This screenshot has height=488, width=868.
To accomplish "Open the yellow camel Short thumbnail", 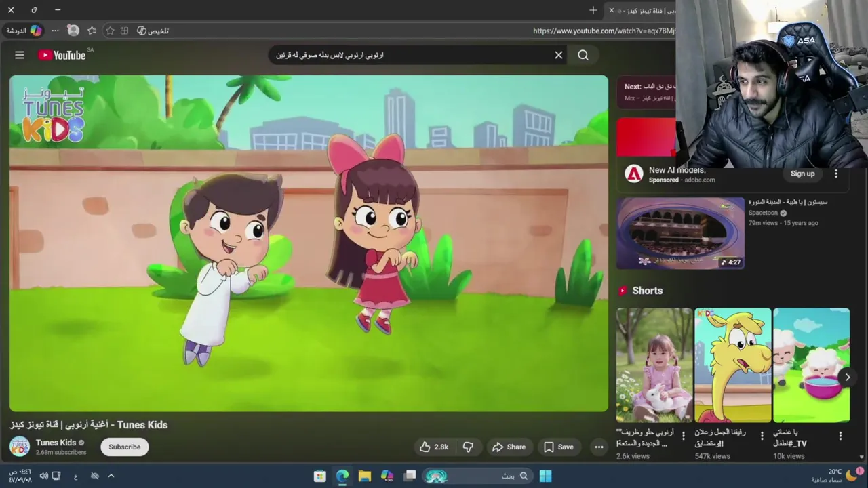I will tap(733, 365).
